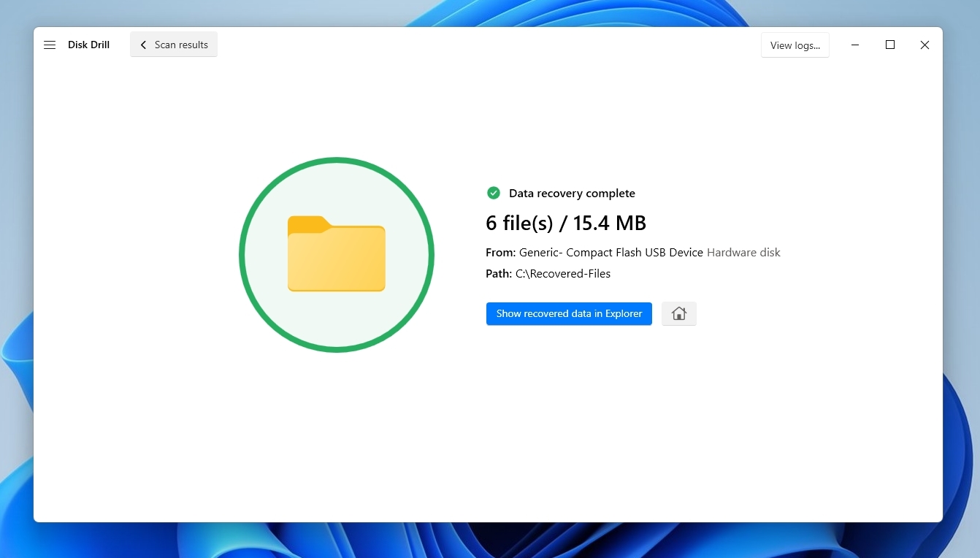The image size is (980, 558).
Task: Click the Generic Compact Flash USB Device name
Action: [610, 252]
